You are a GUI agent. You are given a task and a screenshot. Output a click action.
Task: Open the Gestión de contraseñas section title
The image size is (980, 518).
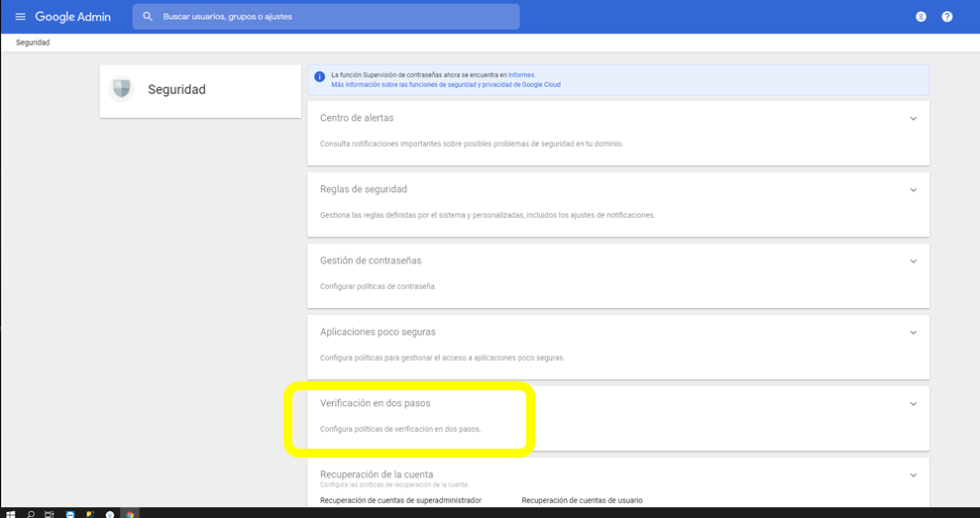371,260
